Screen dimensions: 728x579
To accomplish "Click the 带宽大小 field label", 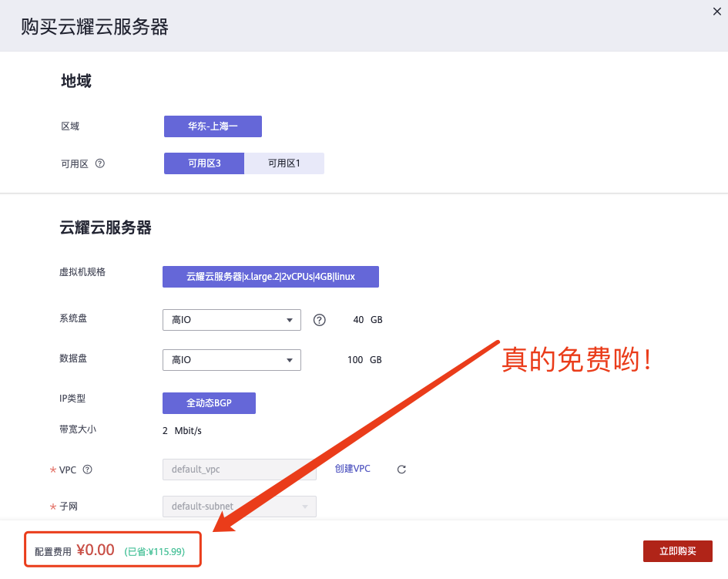I will [x=78, y=429].
